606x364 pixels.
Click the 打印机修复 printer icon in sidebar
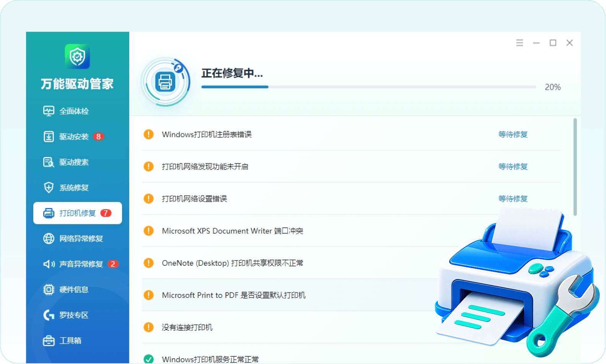[x=49, y=213]
